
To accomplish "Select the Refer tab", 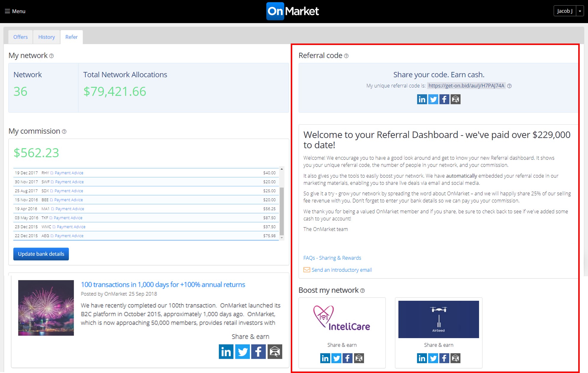I will 71,37.
